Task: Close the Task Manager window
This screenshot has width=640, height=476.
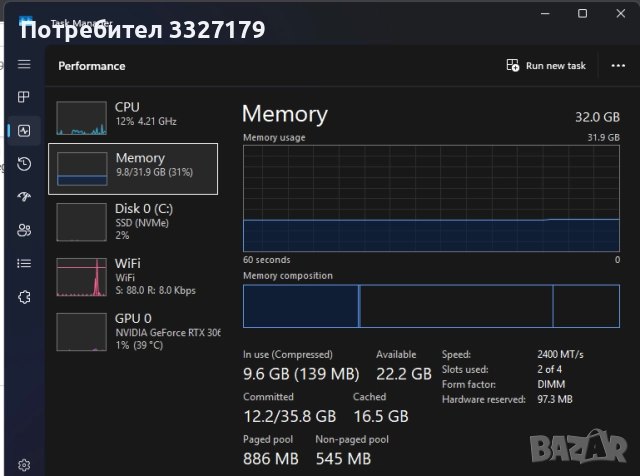Action: click(620, 13)
